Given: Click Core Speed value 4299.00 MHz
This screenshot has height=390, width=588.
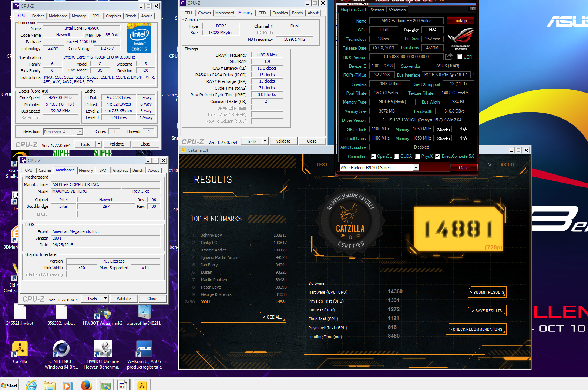Looking at the screenshot, I should click(60, 98).
